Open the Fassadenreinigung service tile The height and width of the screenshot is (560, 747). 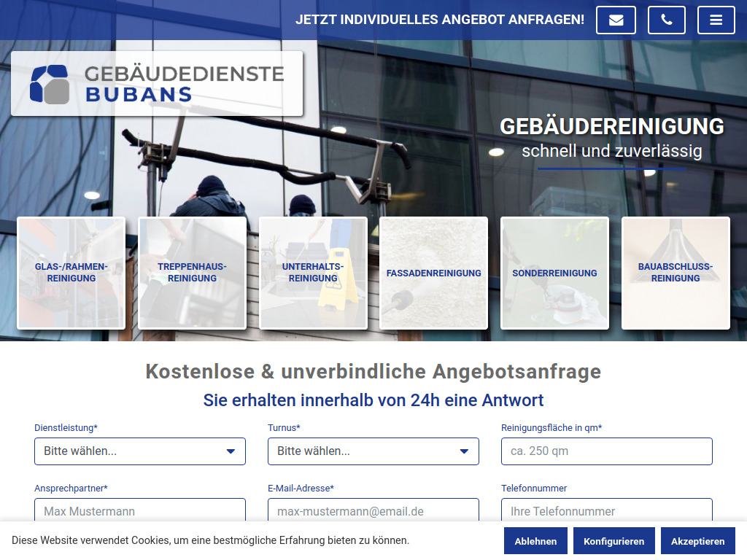click(433, 273)
